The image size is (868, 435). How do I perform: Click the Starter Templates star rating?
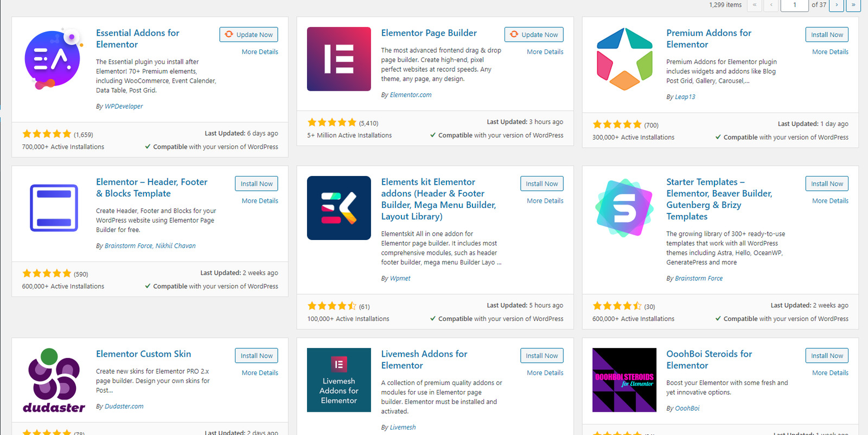pos(617,306)
